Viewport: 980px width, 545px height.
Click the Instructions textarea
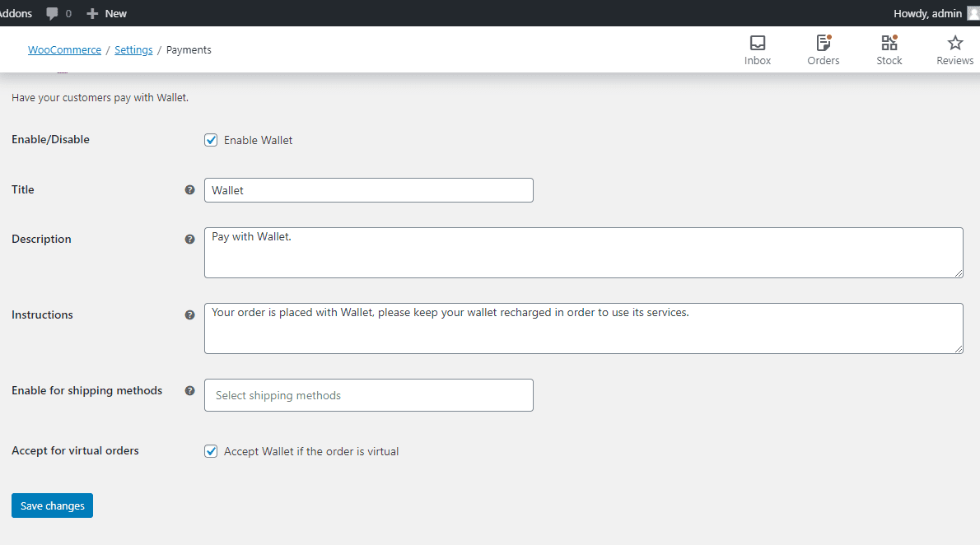[x=583, y=328]
